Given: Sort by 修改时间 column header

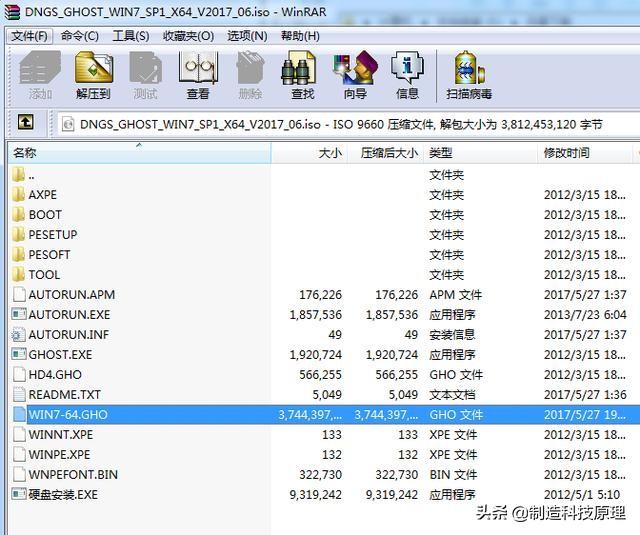Looking at the screenshot, I should click(585, 153).
